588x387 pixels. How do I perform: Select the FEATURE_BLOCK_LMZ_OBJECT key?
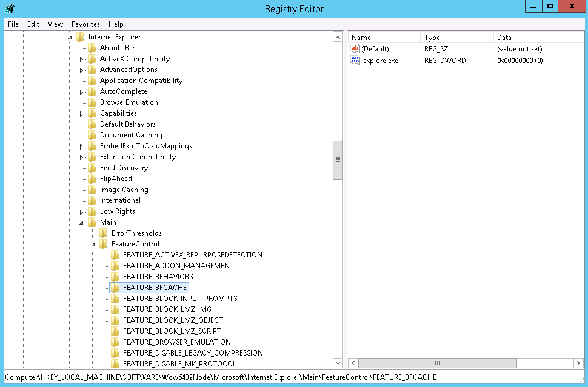click(173, 320)
